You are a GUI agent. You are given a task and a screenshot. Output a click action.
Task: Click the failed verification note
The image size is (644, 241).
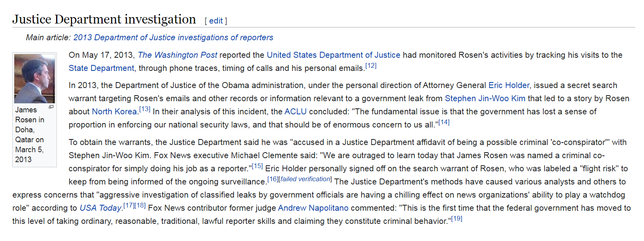(305, 179)
